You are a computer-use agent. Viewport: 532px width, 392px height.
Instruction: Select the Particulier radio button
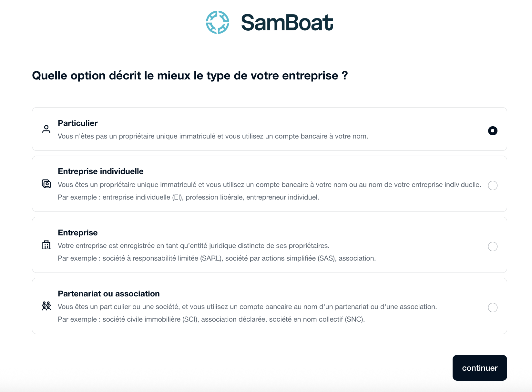click(x=493, y=131)
